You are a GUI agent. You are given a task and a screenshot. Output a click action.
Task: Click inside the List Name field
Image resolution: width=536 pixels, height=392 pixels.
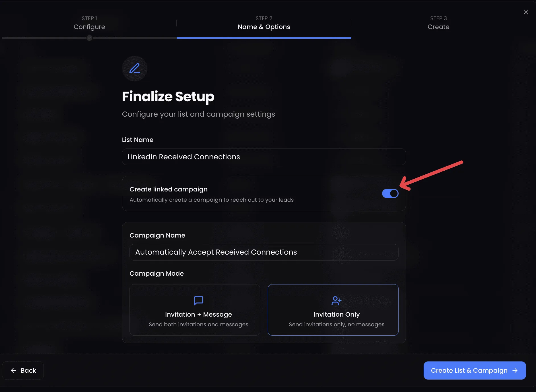263,157
